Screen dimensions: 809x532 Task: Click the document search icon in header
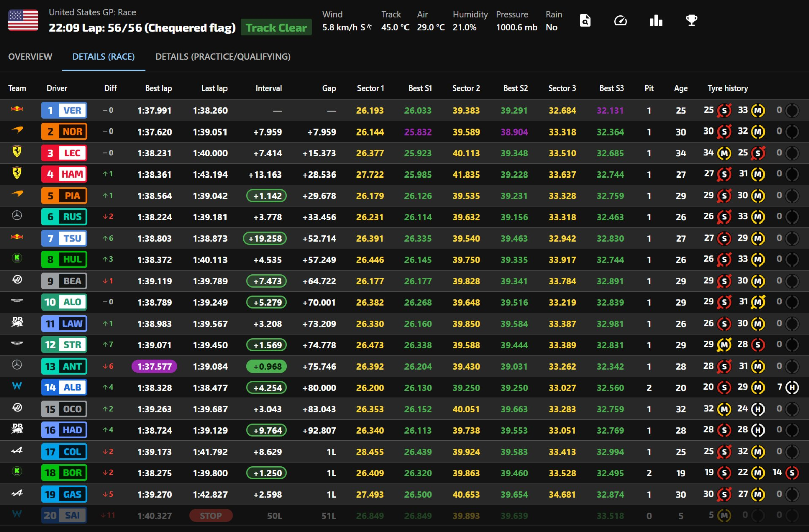tap(585, 21)
